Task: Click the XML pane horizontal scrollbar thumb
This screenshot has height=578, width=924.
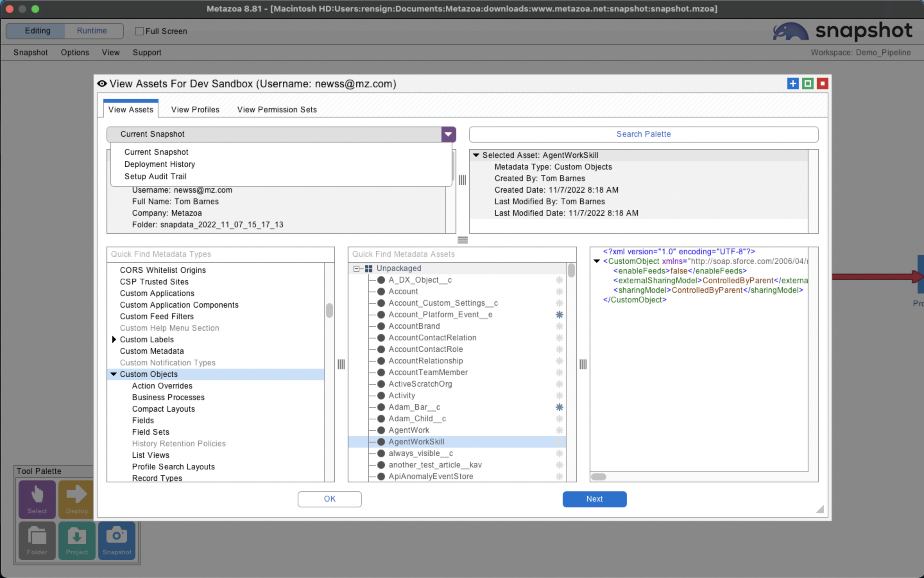Action: pos(598,477)
